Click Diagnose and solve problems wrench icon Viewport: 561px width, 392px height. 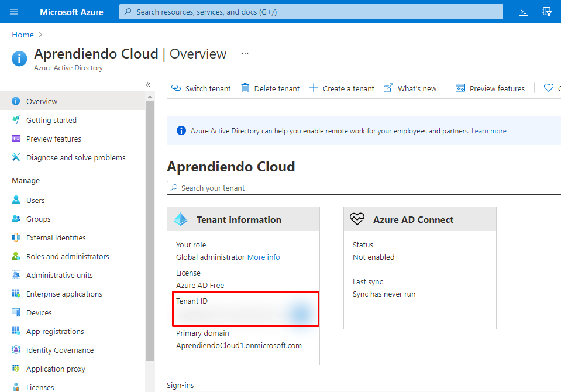16,157
